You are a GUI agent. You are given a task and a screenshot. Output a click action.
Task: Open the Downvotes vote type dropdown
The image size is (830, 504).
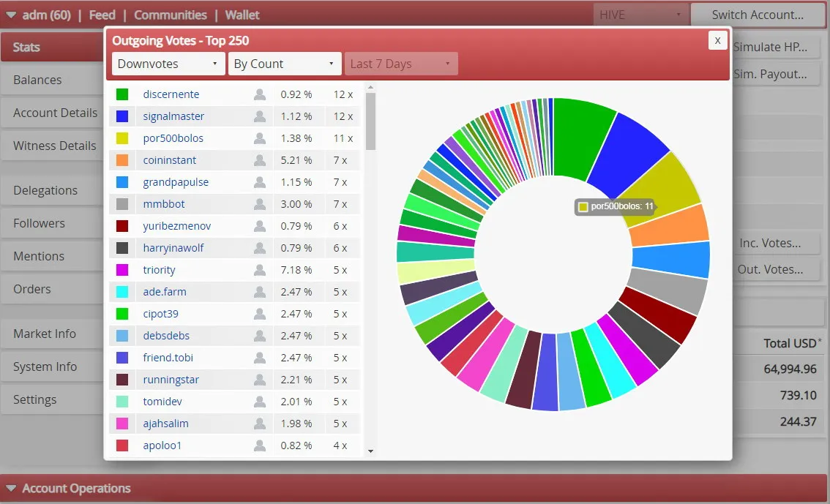click(x=168, y=64)
